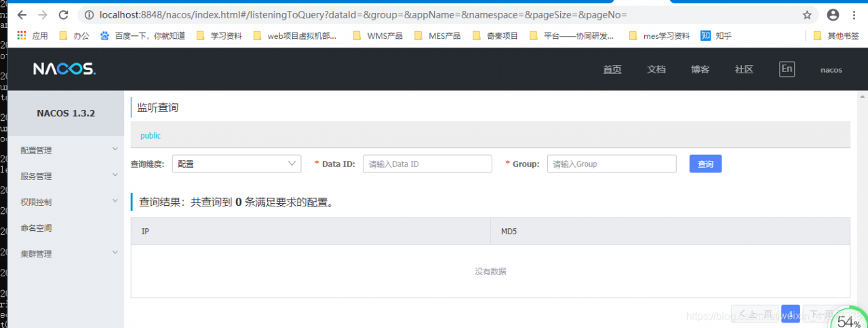Click the IP column header

point(311,232)
